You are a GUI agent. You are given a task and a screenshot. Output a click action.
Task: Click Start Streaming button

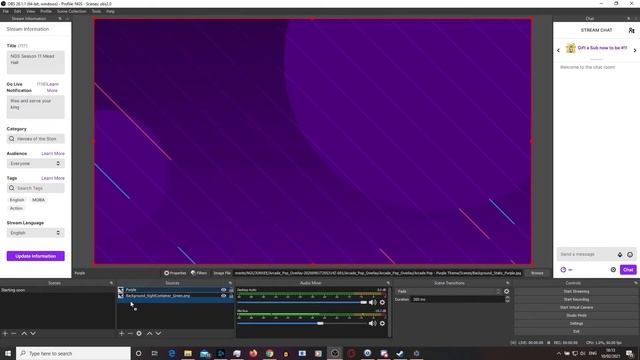(x=576, y=291)
